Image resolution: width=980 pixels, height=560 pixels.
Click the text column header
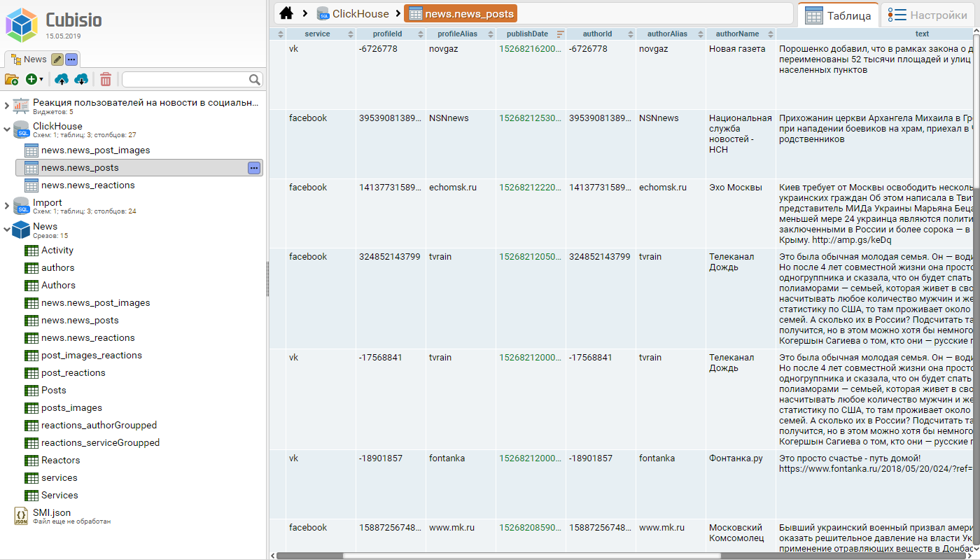coord(922,34)
